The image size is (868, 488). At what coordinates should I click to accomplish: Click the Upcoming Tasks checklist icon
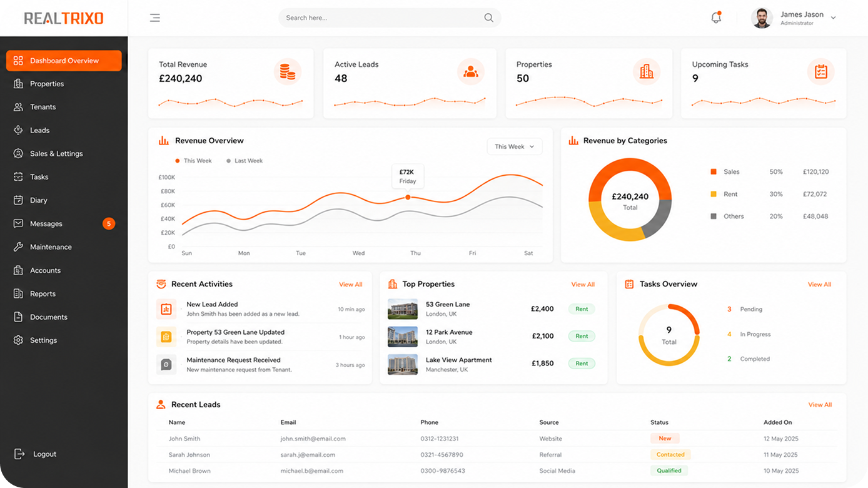tap(821, 72)
